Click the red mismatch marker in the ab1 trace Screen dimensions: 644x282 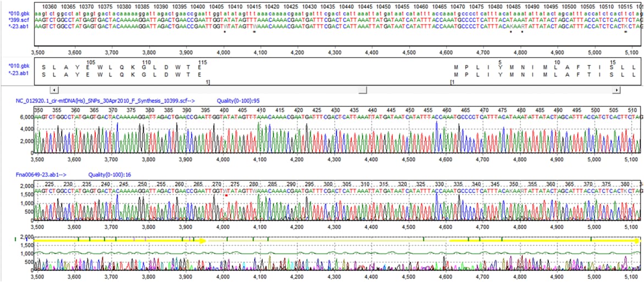225,195
